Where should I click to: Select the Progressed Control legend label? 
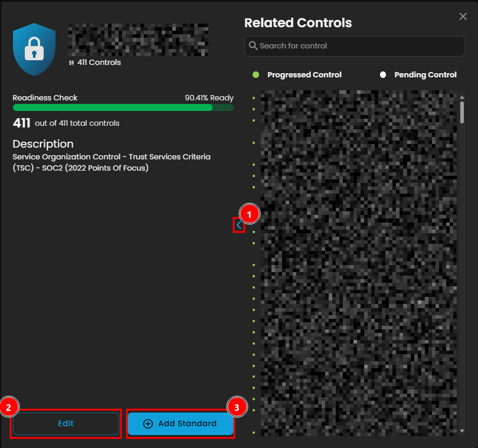(x=304, y=75)
